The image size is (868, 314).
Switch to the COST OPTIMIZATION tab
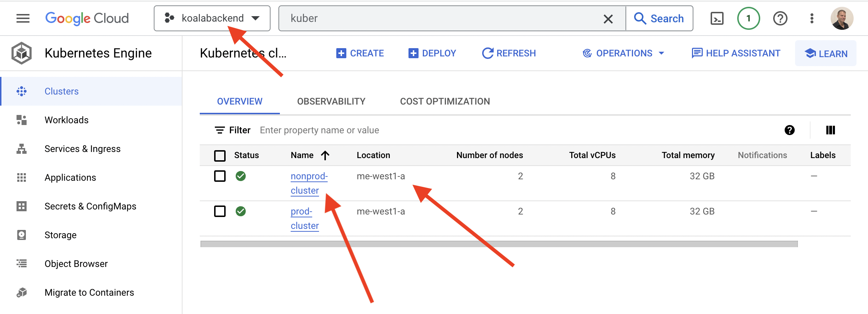coord(445,101)
